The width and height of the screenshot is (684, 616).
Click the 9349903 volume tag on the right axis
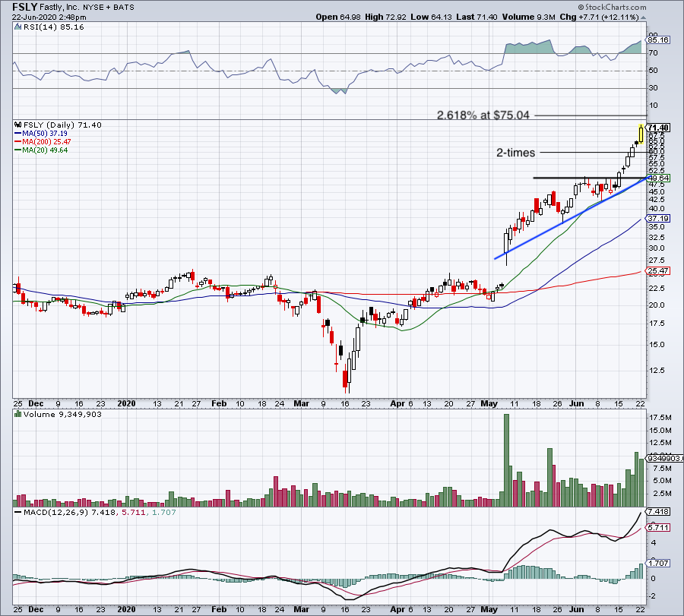coord(663,458)
